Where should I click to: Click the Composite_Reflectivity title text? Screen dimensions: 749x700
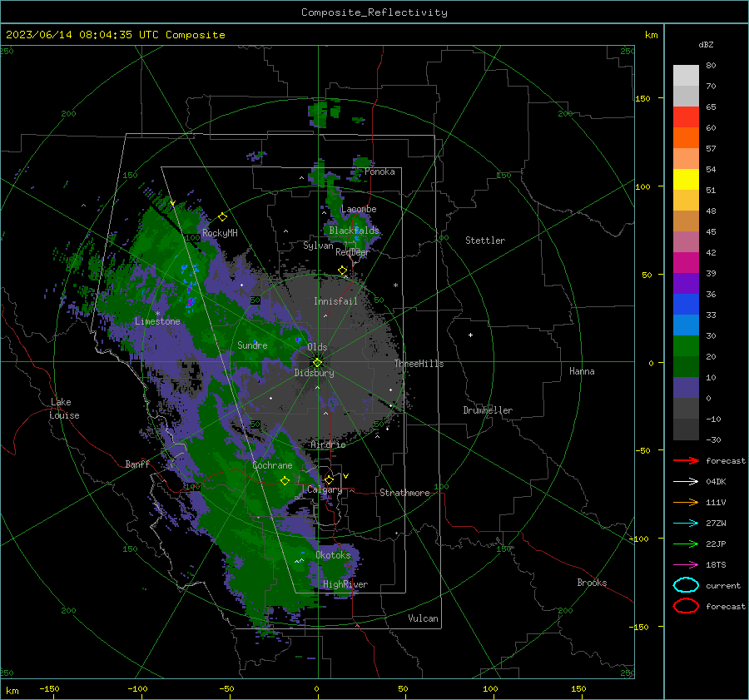click(374, 12)
